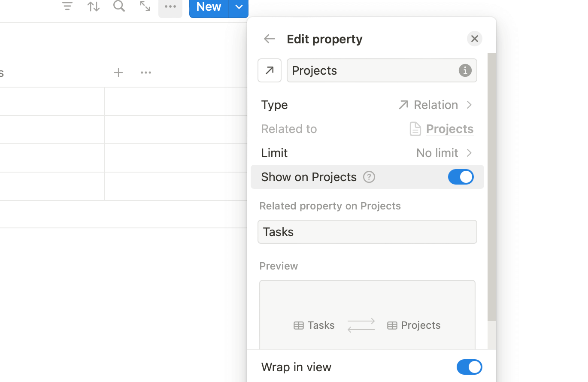Viewport: 588px width, 382px height.
Task: Open the related Projects database link
Action: 449,129
